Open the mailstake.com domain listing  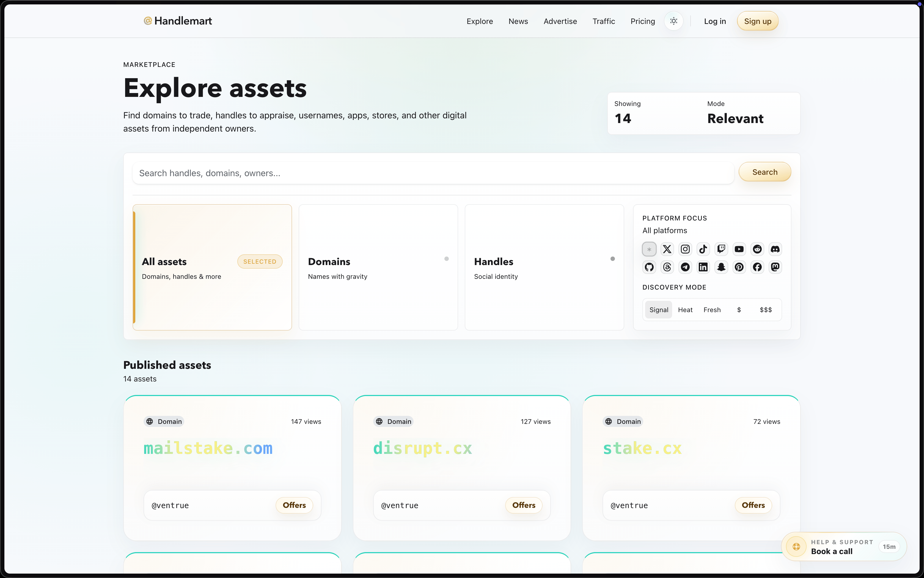(208, 448)
